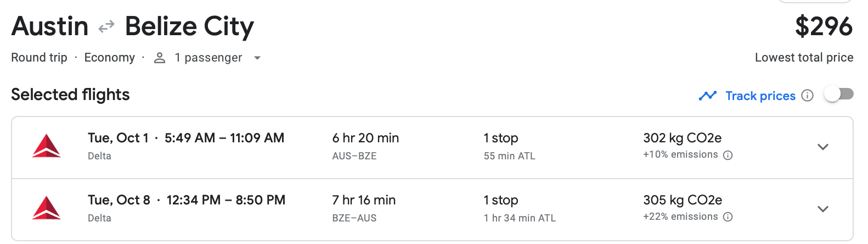
Task: Open info icon next to +22% emissions
Action: tap(728, 217)
